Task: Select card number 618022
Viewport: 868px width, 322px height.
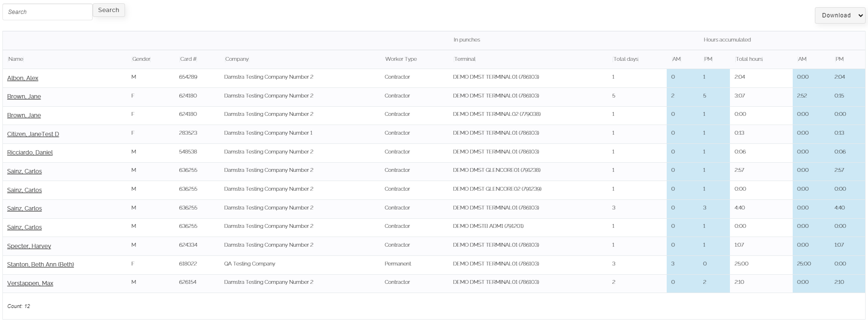Action: tap(188, 264)
